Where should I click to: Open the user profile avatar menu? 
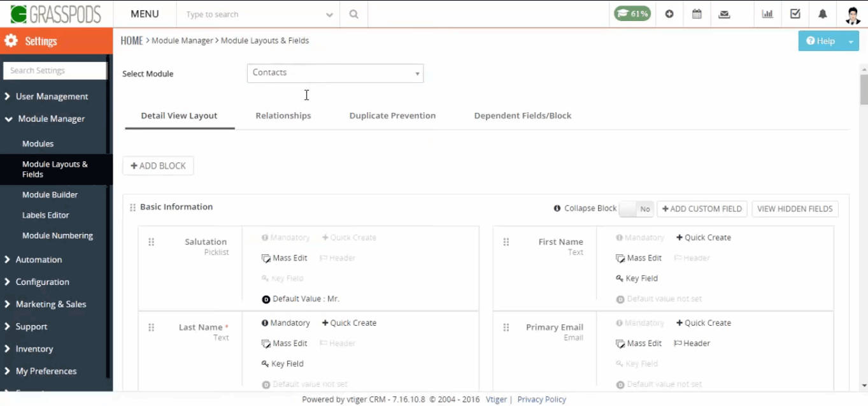(851, 15)
